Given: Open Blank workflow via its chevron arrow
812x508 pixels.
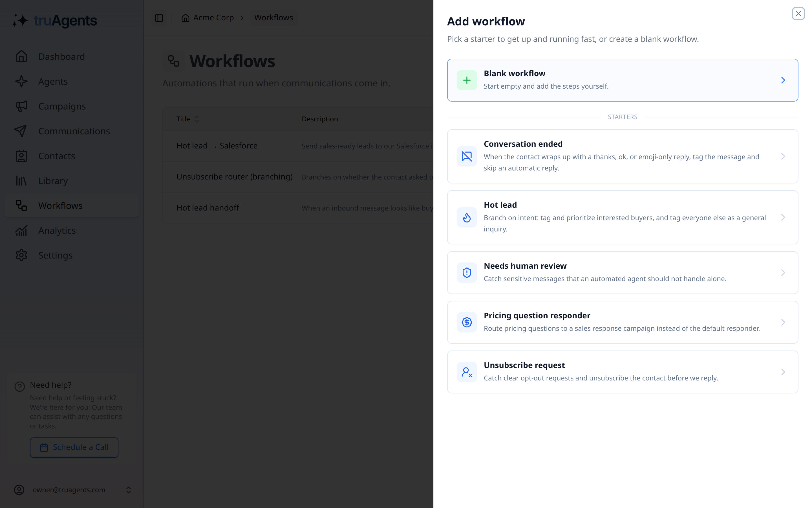Looking at the screenshot, I should (x=783, y=80).
